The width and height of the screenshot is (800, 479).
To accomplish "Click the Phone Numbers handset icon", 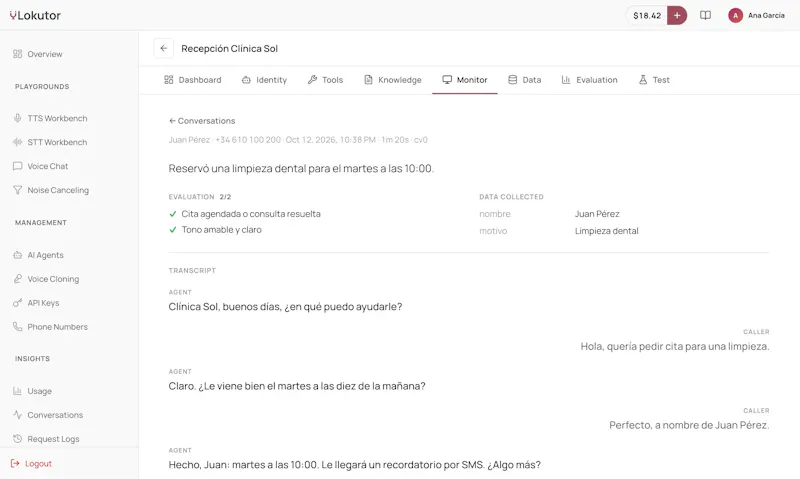I will coord(17,327).
